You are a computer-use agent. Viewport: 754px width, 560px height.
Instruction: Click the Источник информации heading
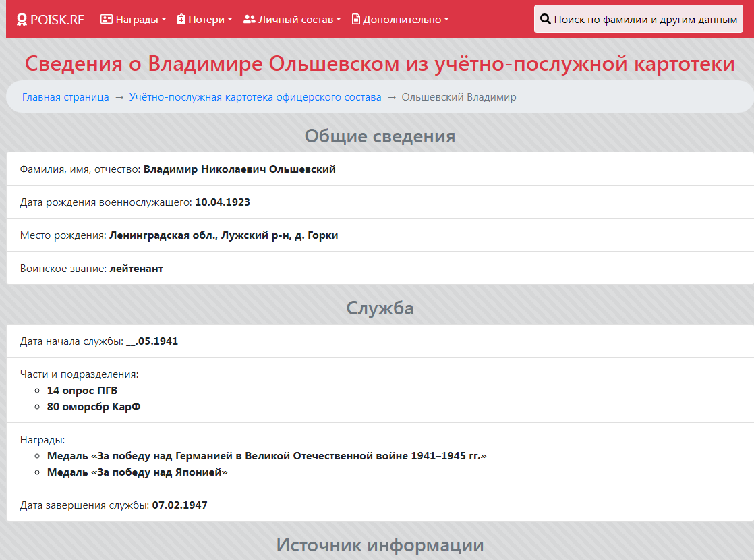[x=380, y=545]
